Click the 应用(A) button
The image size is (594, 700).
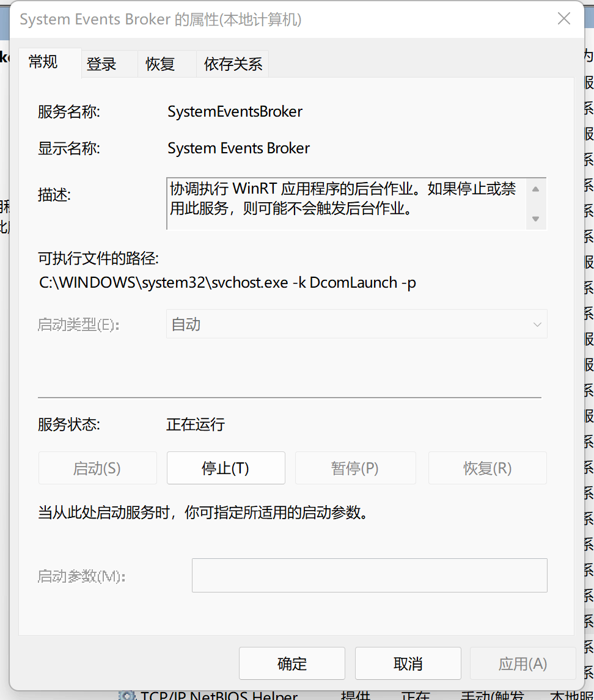(x=522, y=663)
